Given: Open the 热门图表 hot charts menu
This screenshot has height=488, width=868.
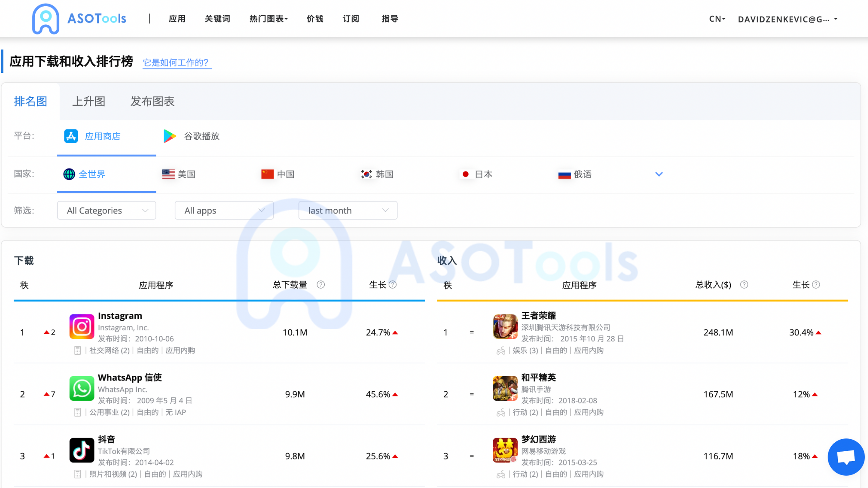Looking at the screenshot, I should pos(268,19).
